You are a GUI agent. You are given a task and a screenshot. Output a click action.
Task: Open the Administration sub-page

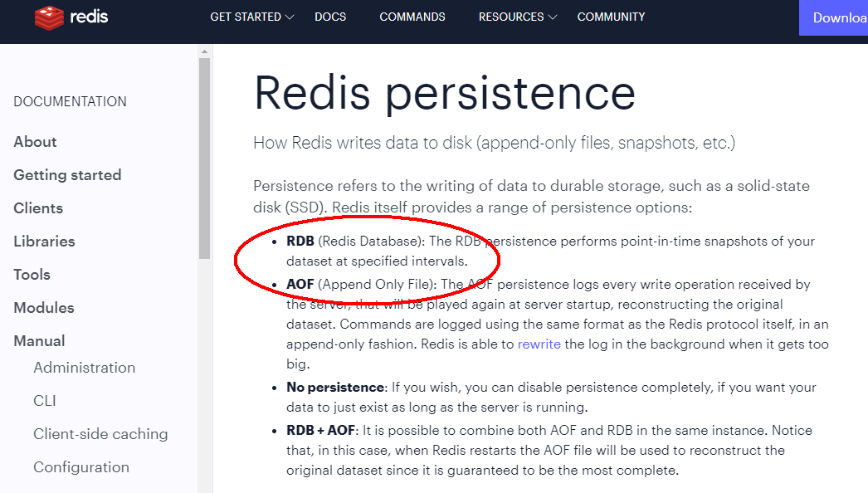[84, 368]
